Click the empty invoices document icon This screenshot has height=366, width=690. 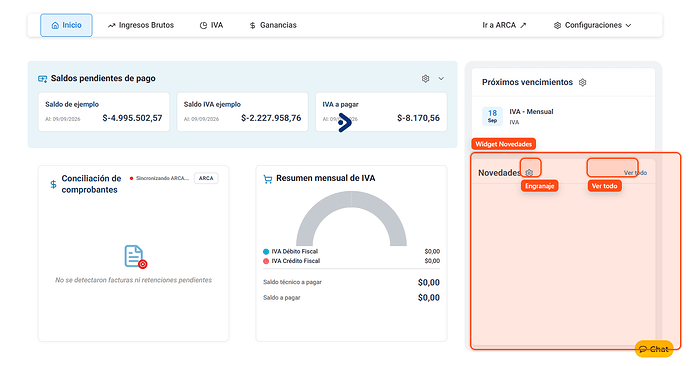click(135, 256)
